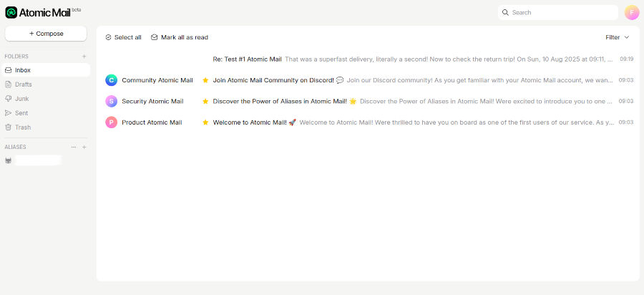Open the Join Atomic Mail Community on Discord email

[369, 80]
